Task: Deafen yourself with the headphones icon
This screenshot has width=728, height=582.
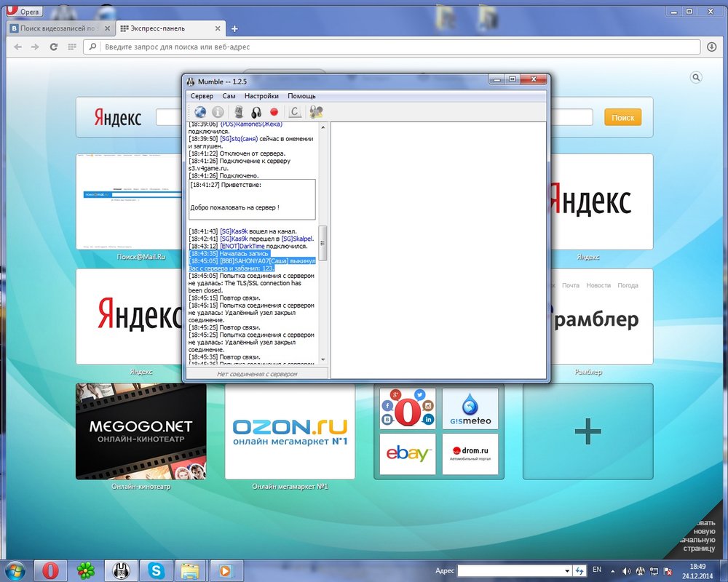Action: click(256, 112)
